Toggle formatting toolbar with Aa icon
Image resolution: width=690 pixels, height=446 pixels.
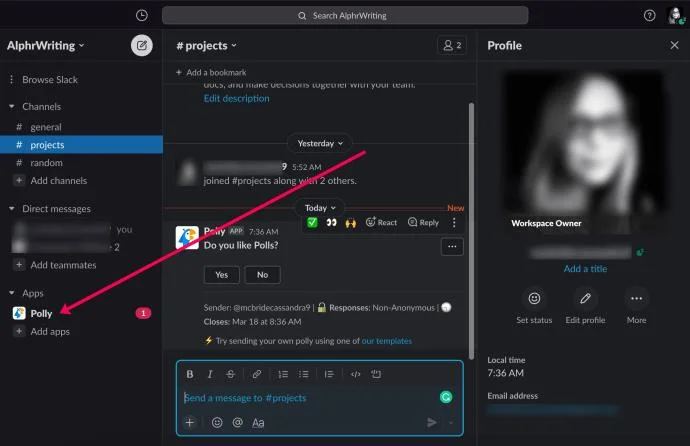coord(258,423)
